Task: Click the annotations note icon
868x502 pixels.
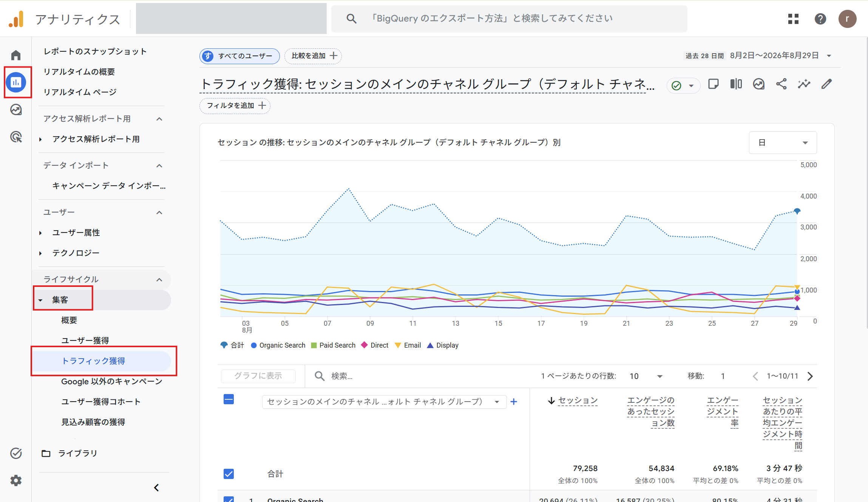Action: coord(714,84)
